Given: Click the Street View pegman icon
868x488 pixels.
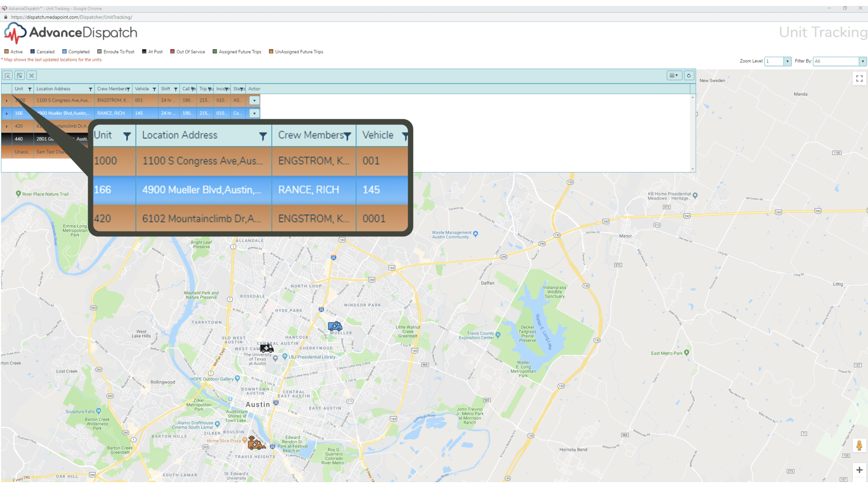Looking at the screenshot, I should [x=859, y=446].
